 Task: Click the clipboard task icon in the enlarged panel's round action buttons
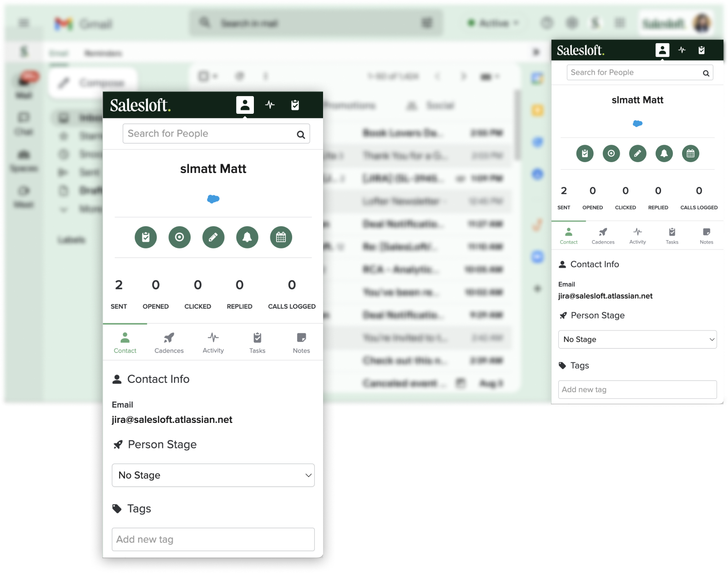(146, 237)
